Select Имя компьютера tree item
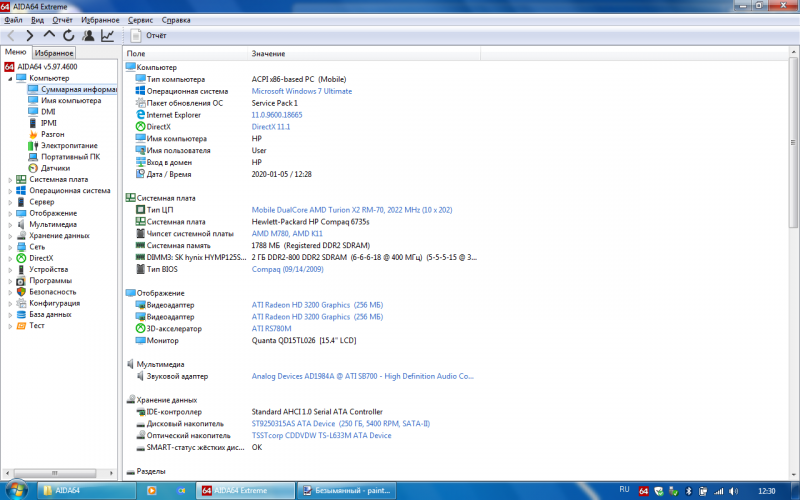The width and height of the screenshot is (800, 500). tap(65, 101)
